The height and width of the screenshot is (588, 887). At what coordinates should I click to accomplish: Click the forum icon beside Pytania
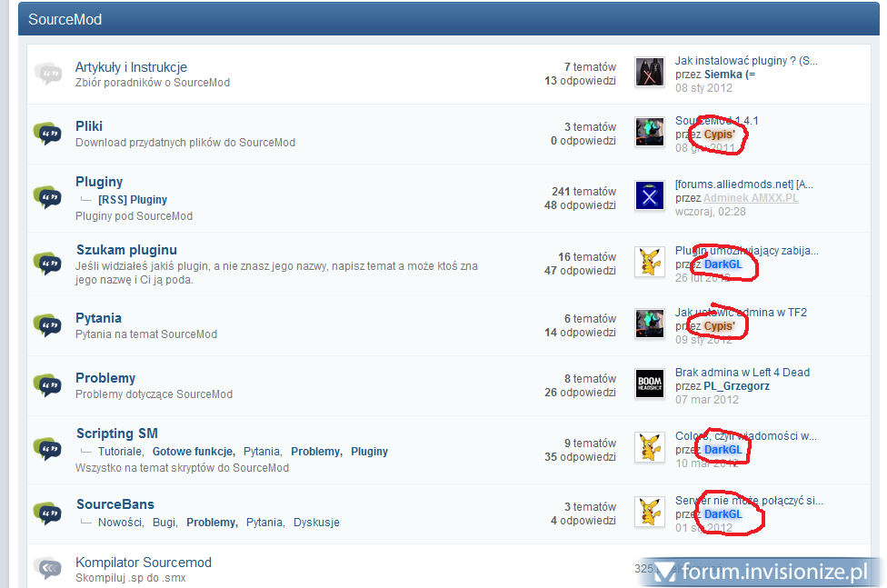pos(48,325)
